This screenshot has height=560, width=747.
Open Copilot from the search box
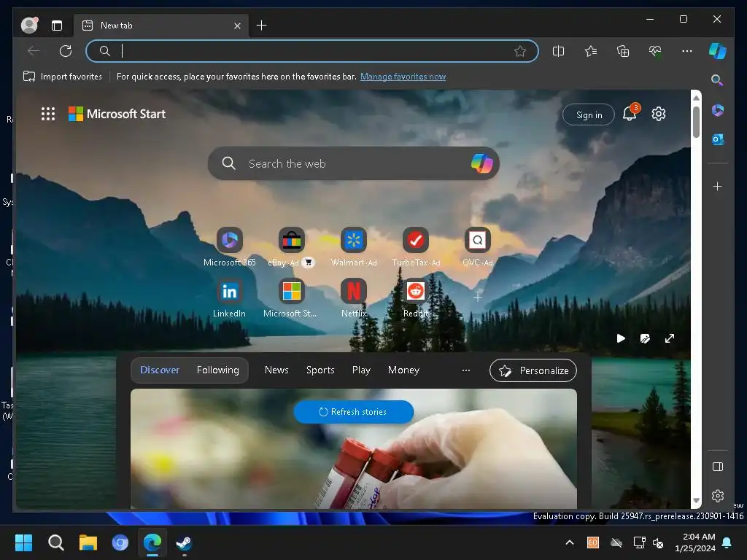click(481, 163)
